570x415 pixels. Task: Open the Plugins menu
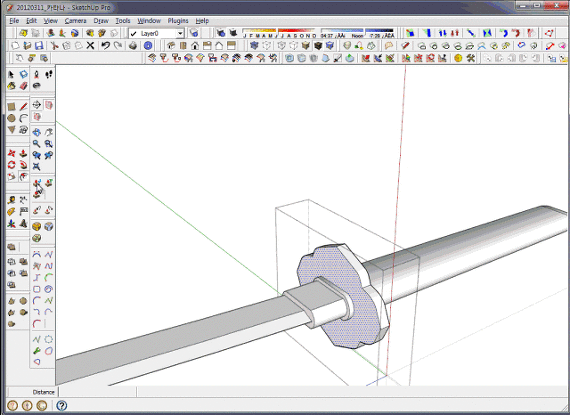pyautogui.click(x=178, y=21)
